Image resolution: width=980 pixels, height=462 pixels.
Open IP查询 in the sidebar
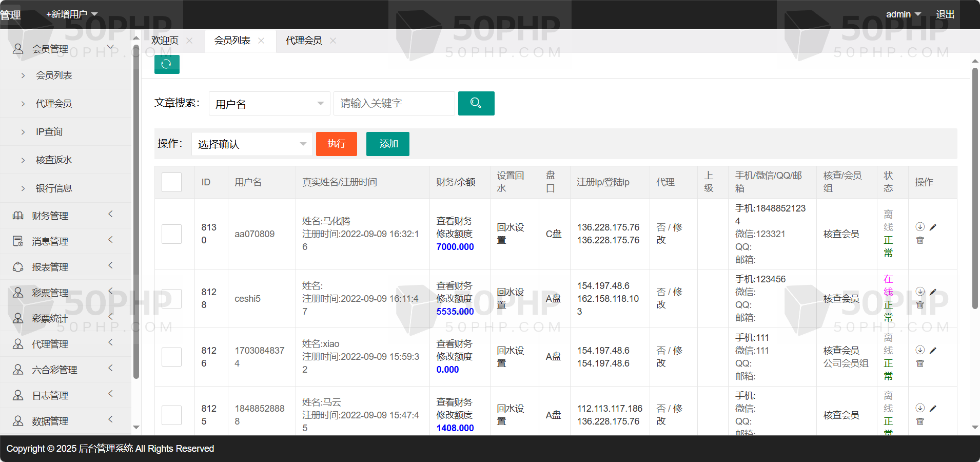(x=49, y=132)
